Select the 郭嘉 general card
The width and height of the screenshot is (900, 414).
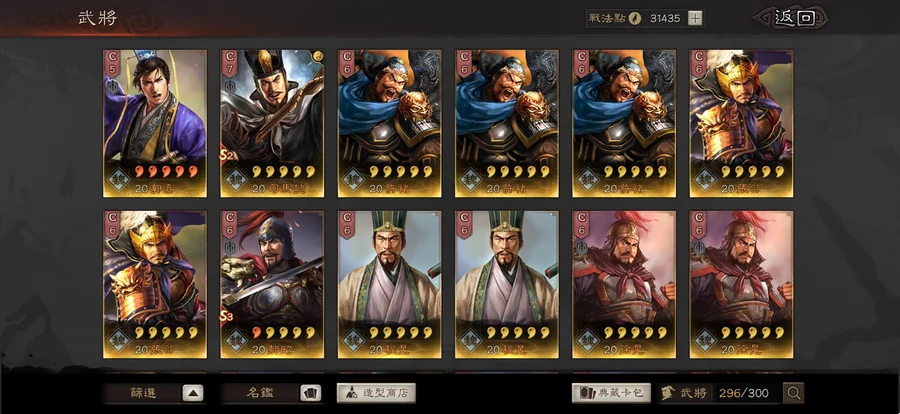tap(155, 123)
